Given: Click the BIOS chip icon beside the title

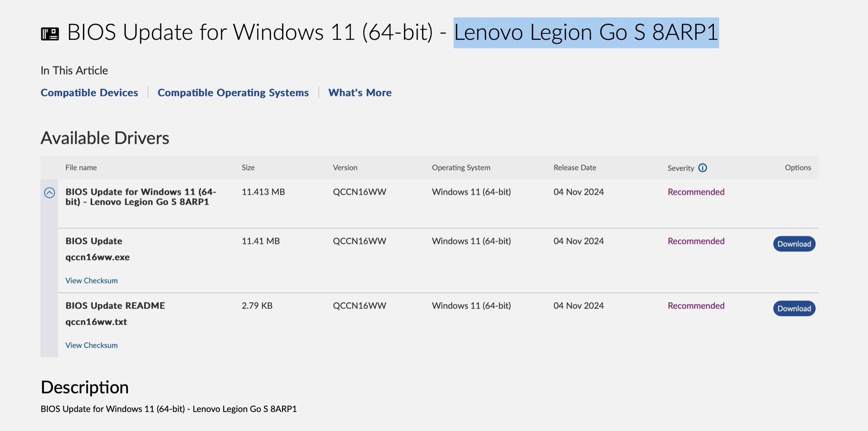Looking at the screenshot, I should 50,33.
